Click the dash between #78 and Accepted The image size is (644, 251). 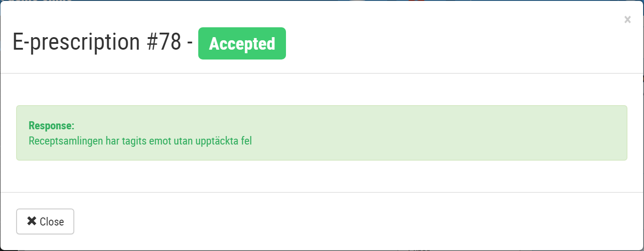coord(190,44)
